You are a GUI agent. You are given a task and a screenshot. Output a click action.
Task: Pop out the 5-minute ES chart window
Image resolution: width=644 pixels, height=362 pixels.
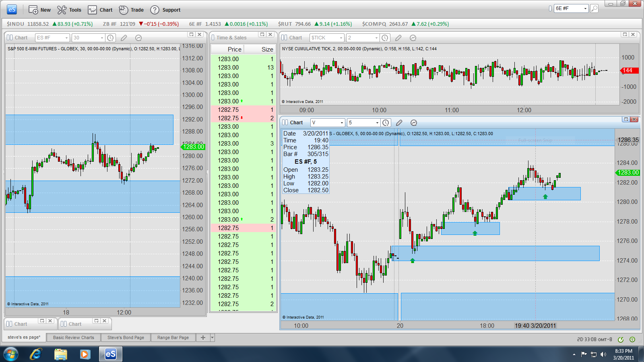pyautogui.click(x=626, y=119)
